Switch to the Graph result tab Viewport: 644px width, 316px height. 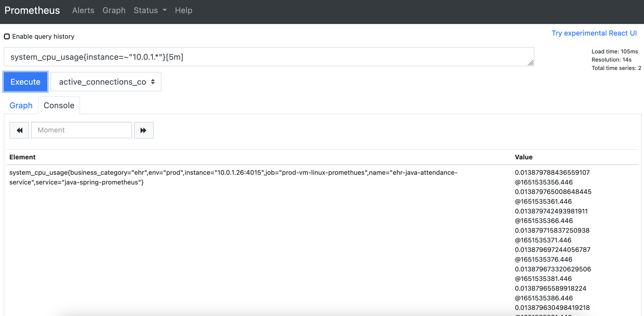point(21,105)
